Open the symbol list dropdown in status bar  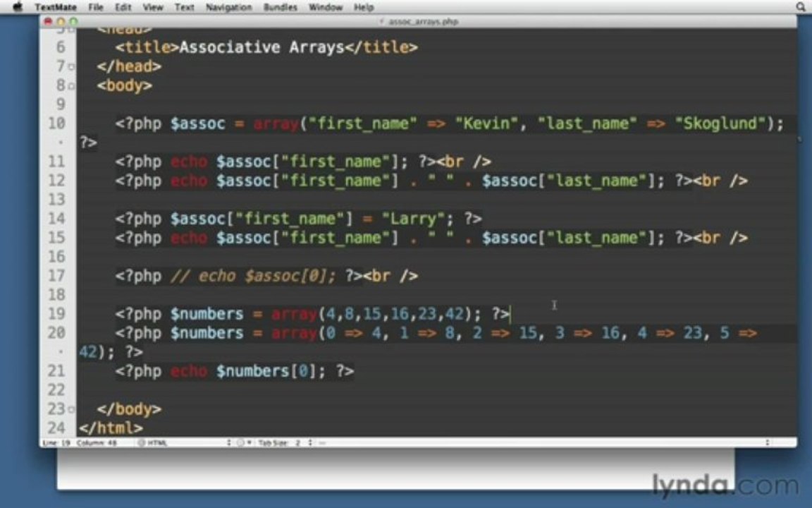[x=543, y=442]
